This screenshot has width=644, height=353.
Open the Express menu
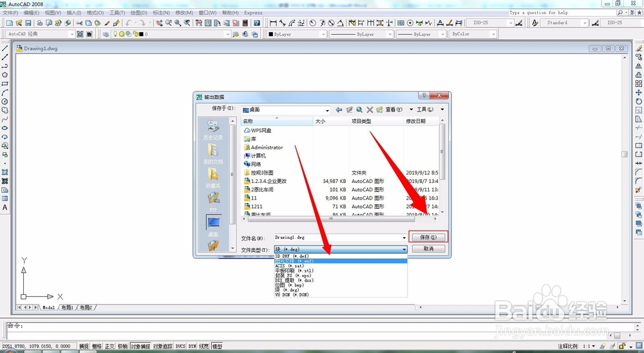(253, 13)
